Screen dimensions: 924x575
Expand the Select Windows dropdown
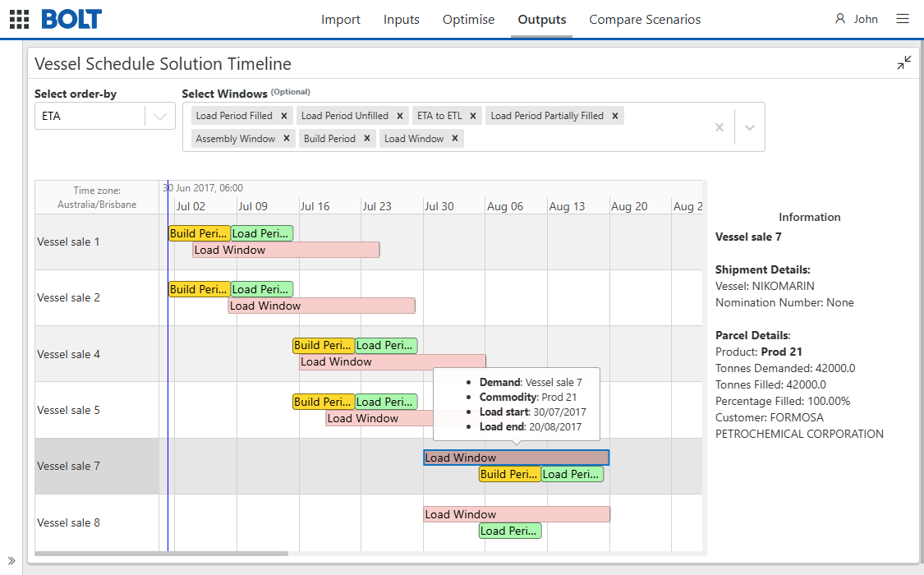[750, 127]
